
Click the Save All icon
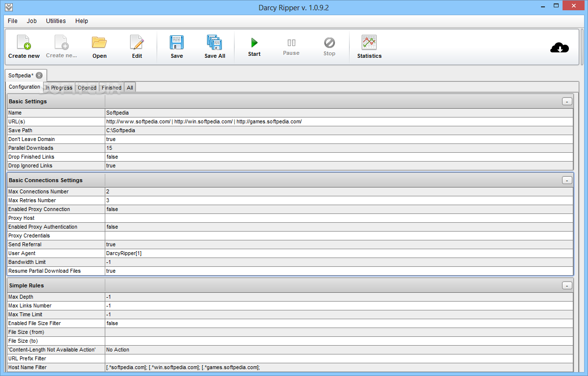pos(215,43)
